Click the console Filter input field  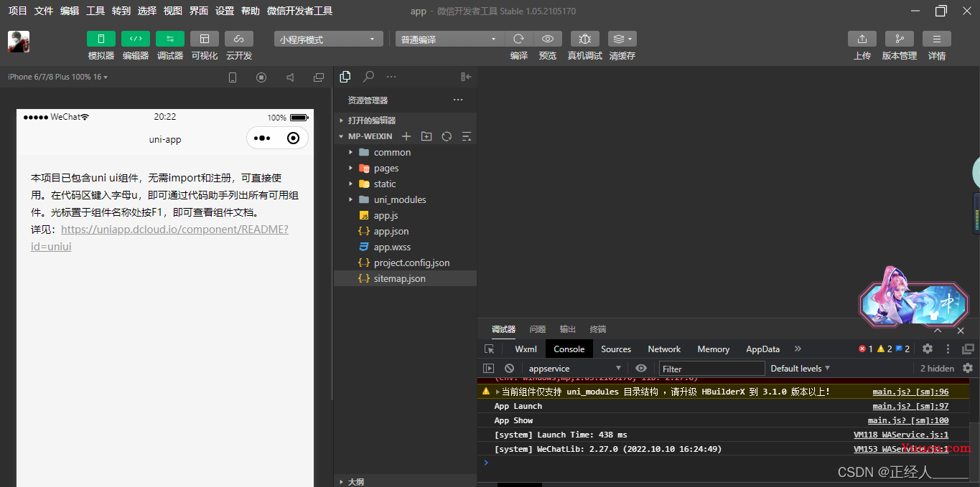click(712, 369)
